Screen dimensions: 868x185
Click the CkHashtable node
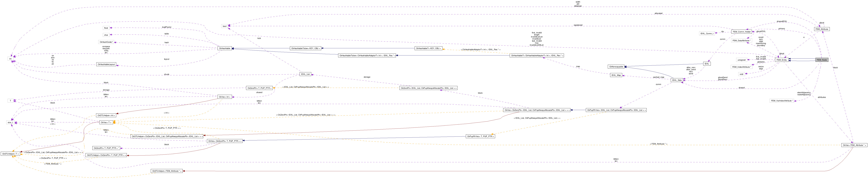click(224, 48)
